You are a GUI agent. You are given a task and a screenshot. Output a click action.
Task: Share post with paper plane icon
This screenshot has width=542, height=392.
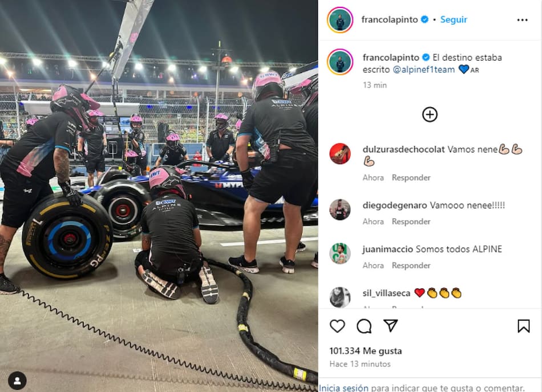(x=391, y=326)
